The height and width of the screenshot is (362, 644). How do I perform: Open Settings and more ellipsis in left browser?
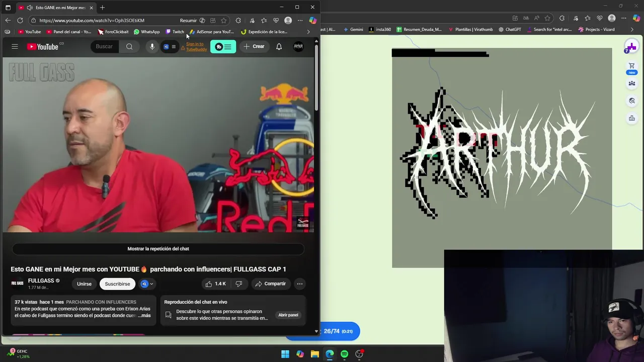pos(300,20)
